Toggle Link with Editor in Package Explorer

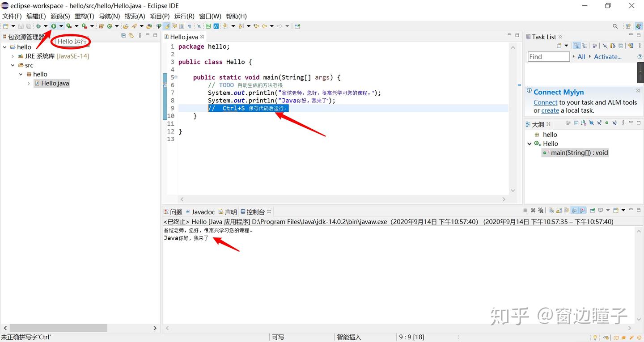coord(132,35)
